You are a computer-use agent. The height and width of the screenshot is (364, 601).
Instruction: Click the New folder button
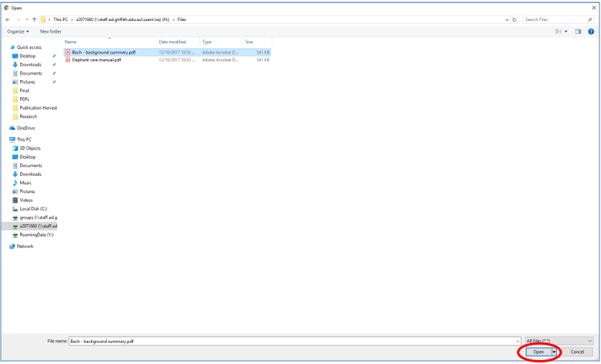(51, 31)
